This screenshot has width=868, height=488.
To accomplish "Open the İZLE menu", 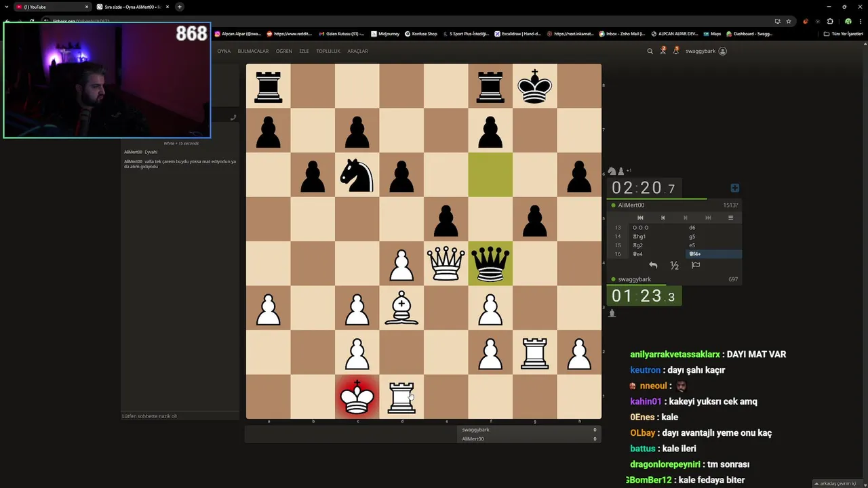I will click(x=304, y=51).
